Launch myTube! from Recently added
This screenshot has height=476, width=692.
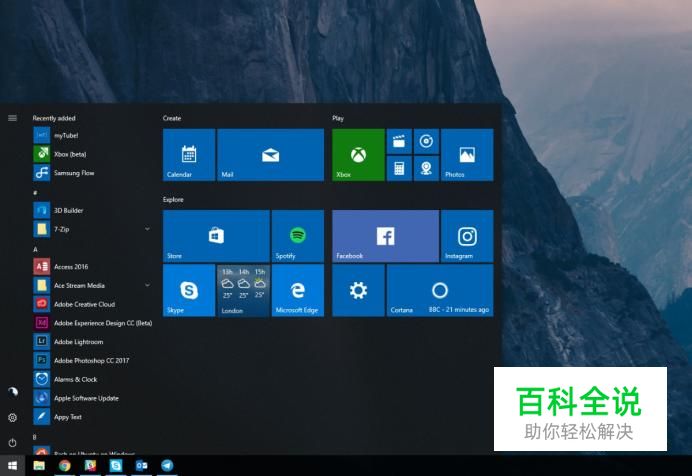point(93,135)
